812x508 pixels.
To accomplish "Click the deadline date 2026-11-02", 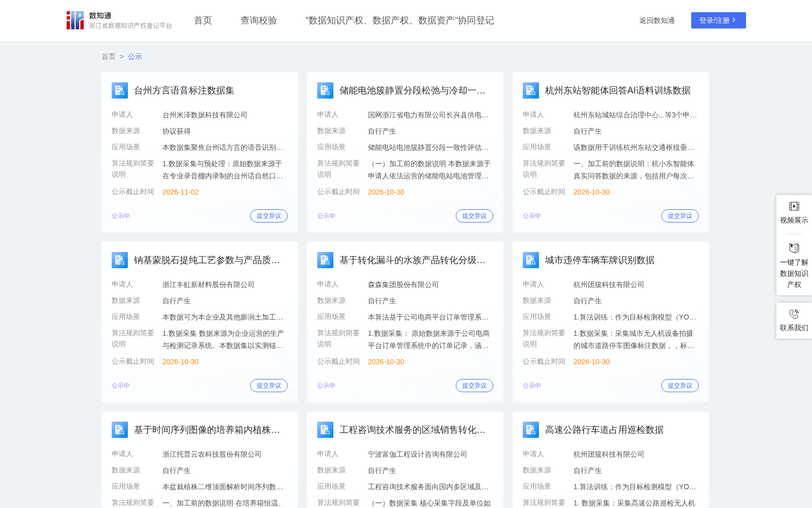I will tap(181, 192).
